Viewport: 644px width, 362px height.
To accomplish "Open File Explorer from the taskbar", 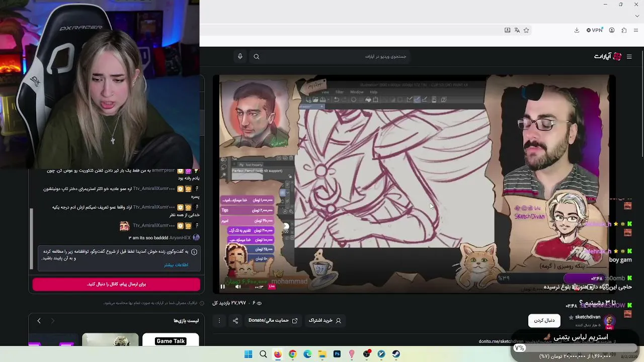I will tap(322, 354).
